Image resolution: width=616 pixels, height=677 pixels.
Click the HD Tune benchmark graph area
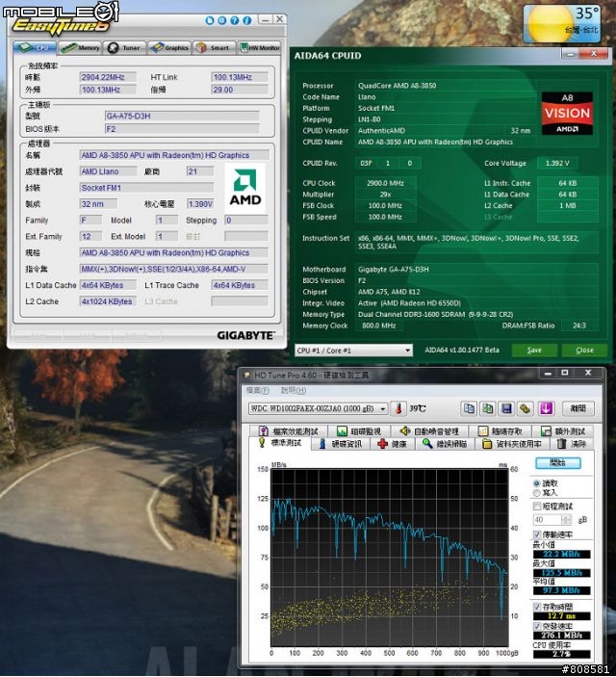click(390, 558)
